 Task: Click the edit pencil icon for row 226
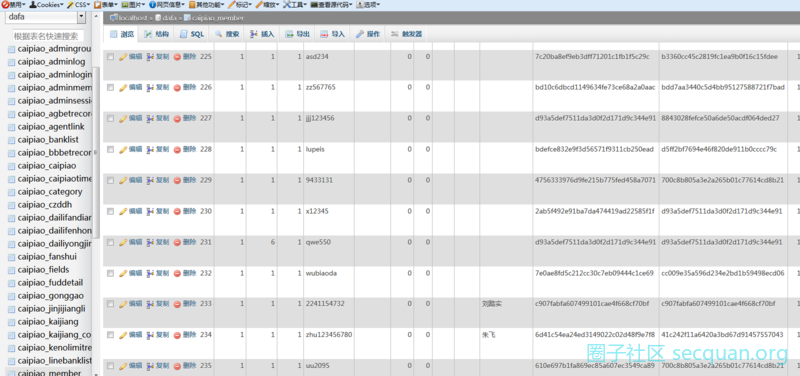click(x=122, y=88)
